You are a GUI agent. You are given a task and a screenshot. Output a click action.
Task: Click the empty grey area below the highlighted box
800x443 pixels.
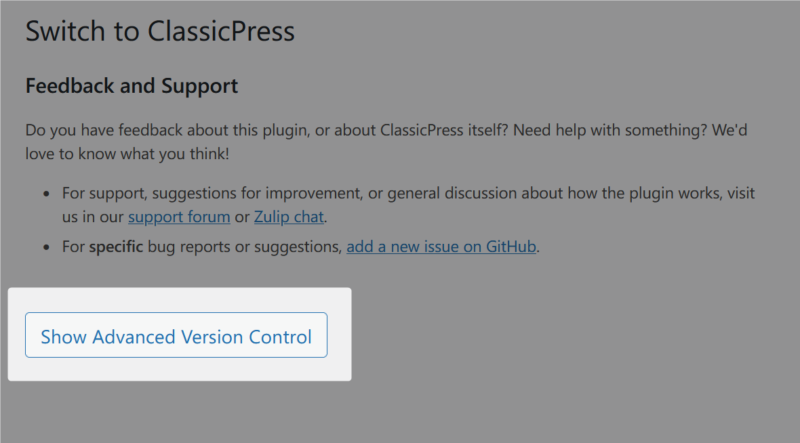pyautogui.click(x=400, y=412)
